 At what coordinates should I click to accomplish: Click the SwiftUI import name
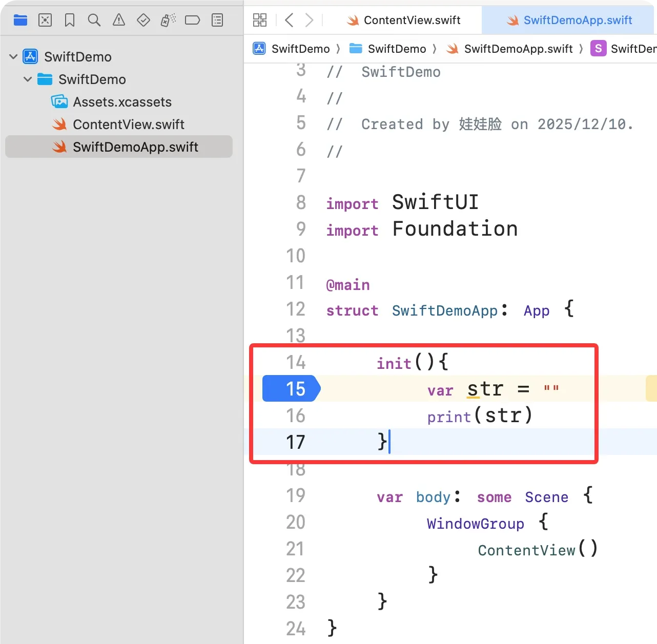pos(435,202)
